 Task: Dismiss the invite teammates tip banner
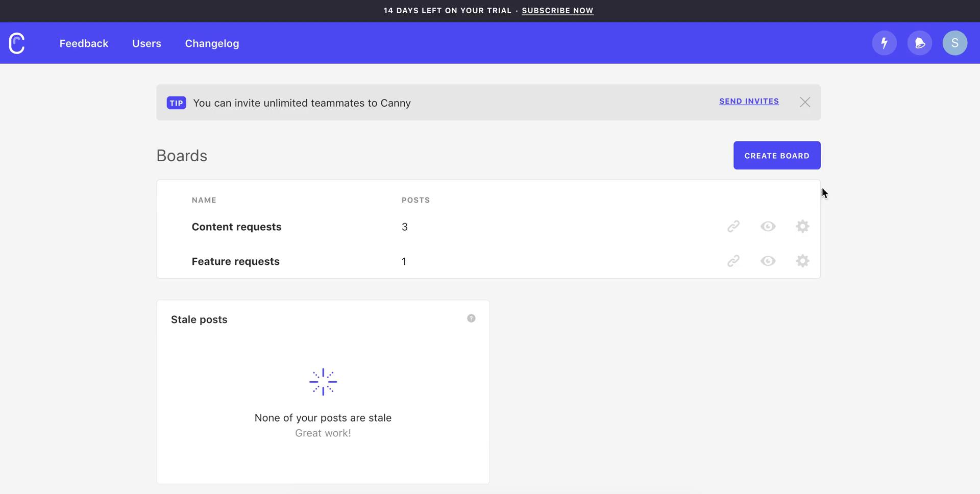[805, 103]
